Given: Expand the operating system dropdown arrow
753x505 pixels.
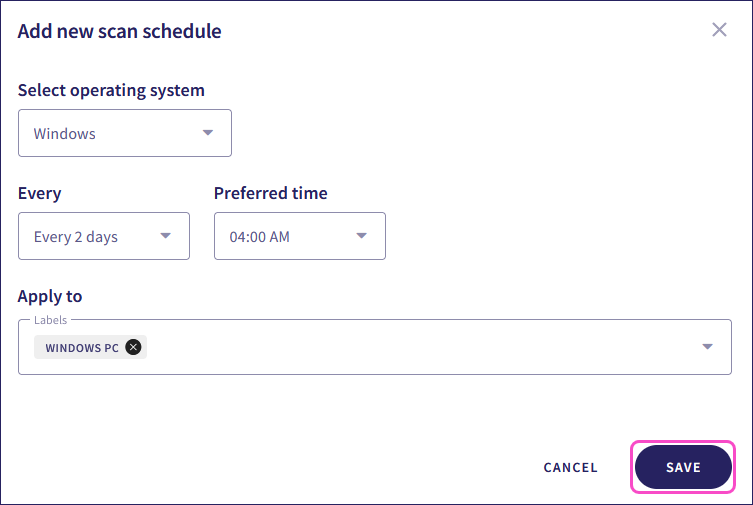Looking at the screenshot, I should tap(208, 133).
